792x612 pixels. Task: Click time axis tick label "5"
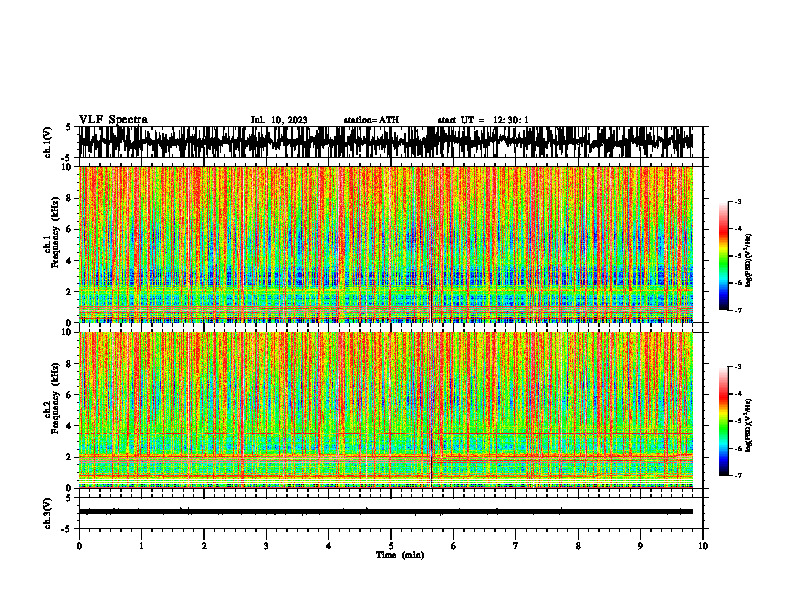point(391,546)
